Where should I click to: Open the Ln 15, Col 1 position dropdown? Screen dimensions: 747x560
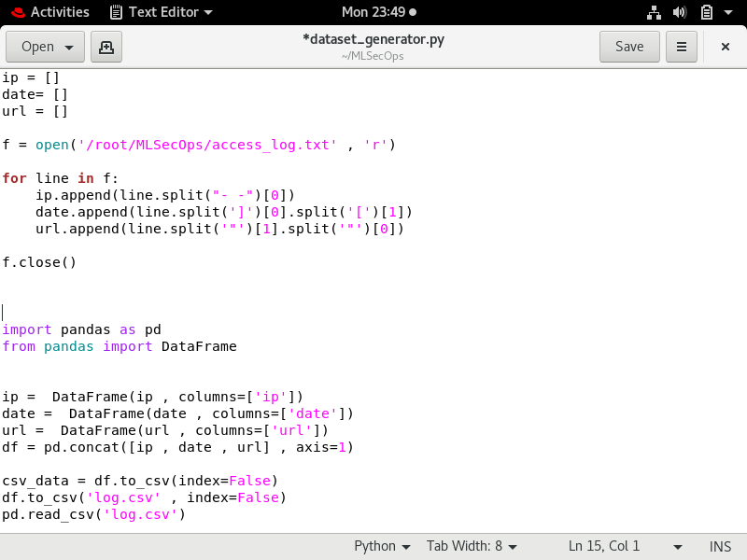[626, 546]
